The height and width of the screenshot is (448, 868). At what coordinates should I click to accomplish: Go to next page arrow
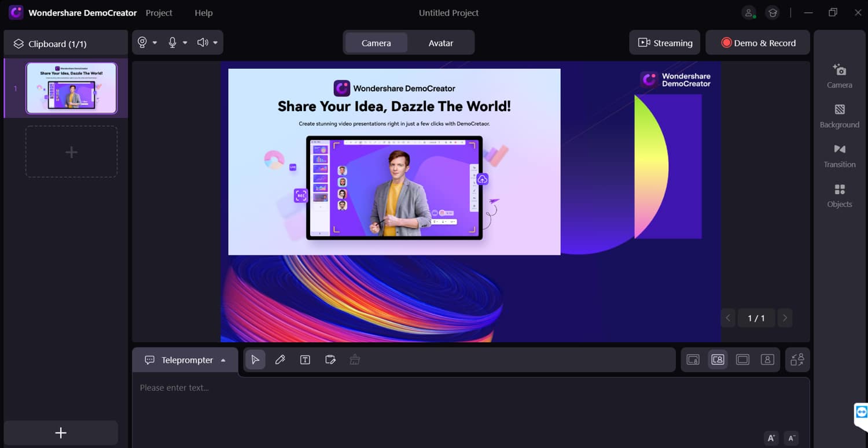(785, 318)
